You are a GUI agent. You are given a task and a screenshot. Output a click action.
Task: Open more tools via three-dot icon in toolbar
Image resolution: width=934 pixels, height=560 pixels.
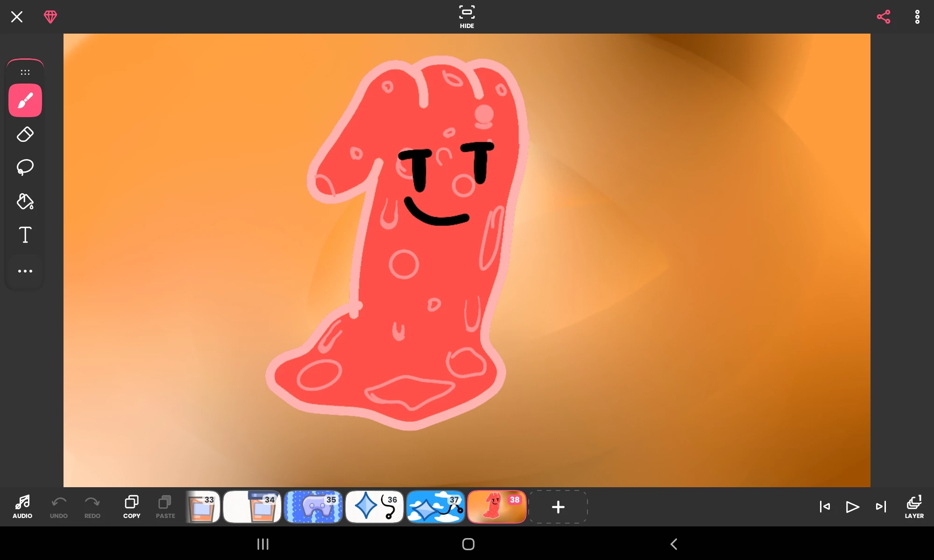[x=25, y=271]
